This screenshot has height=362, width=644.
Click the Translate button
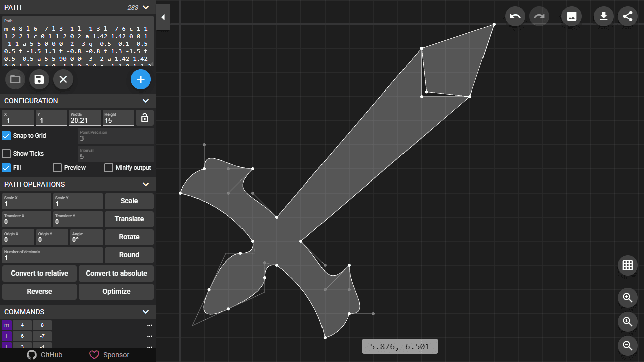(x=129, y=219)
